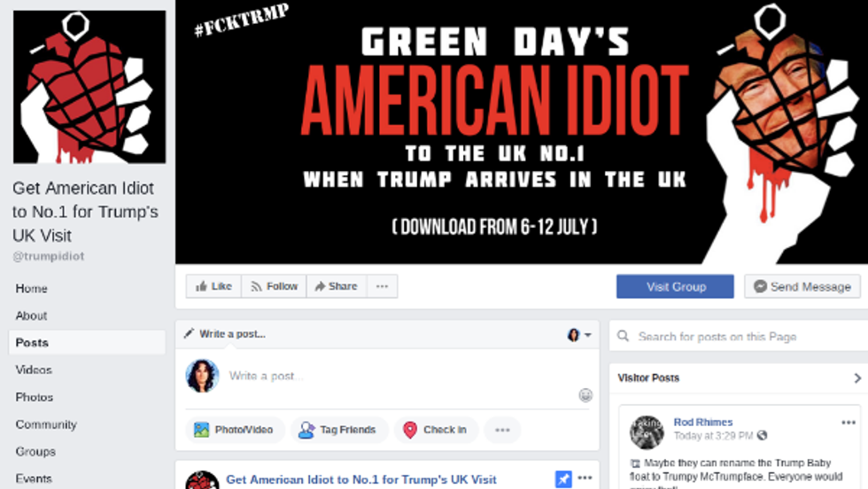The image size is (868, 489).
Task: Open the post-as identity dropdown
Action: [579, 335]
